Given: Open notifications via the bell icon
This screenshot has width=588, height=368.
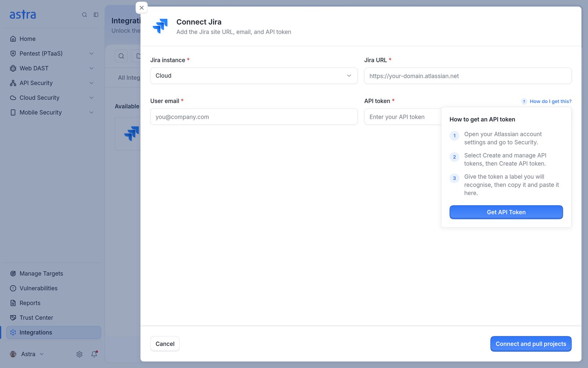Looking at the screenshot, I should pyautogui.click(x=94, y=354).
